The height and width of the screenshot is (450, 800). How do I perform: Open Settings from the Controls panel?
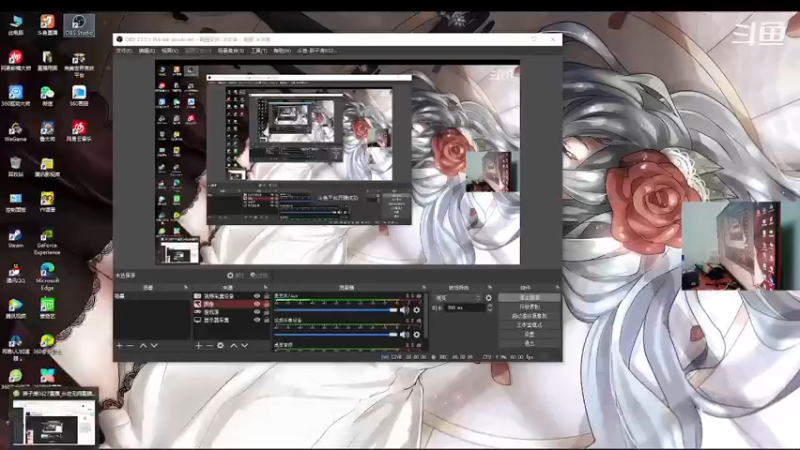coord(529,334)
